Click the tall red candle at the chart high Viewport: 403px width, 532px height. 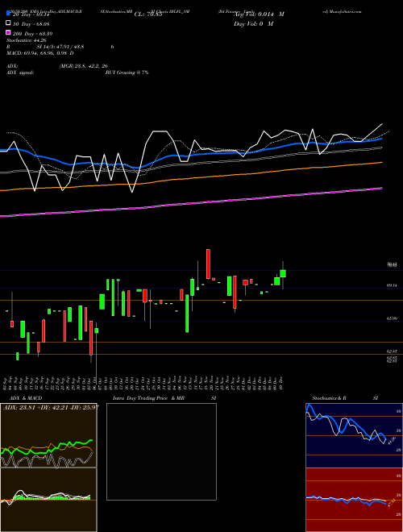click(208, 264)
